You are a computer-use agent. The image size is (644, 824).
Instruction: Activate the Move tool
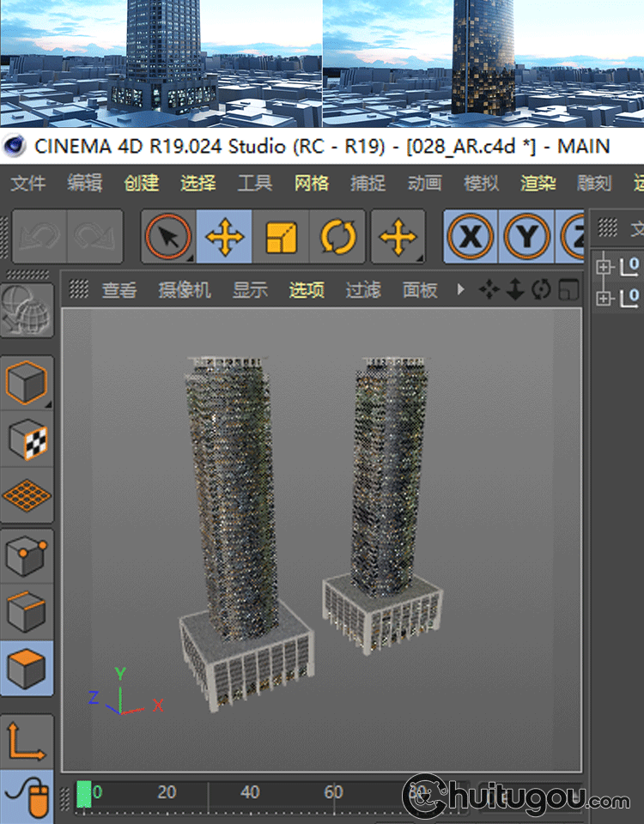click(224, 237)
